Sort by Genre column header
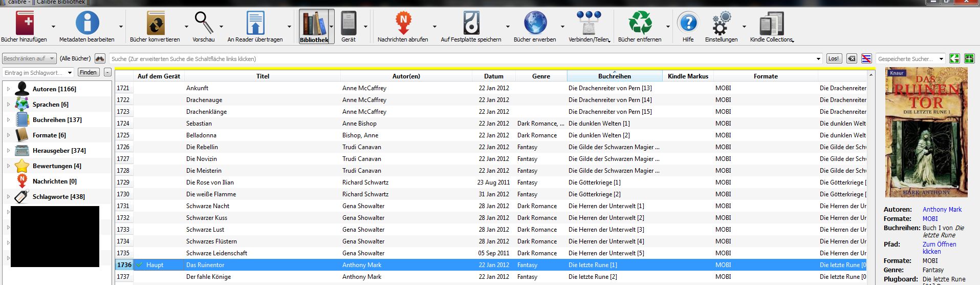 coord(541,76)
